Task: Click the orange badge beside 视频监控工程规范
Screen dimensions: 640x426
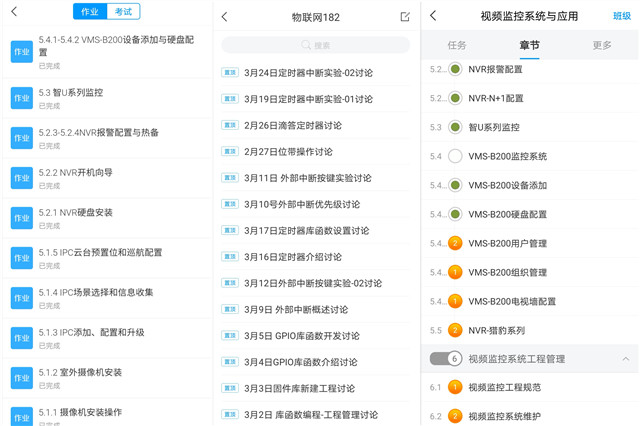Action: coord(455,387)
